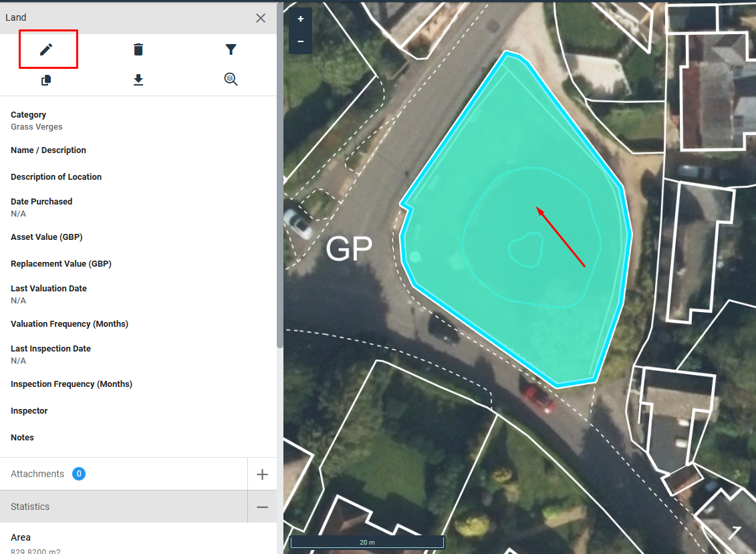
Task: Open the filter funnel tool
Action: tap(231, 49)
